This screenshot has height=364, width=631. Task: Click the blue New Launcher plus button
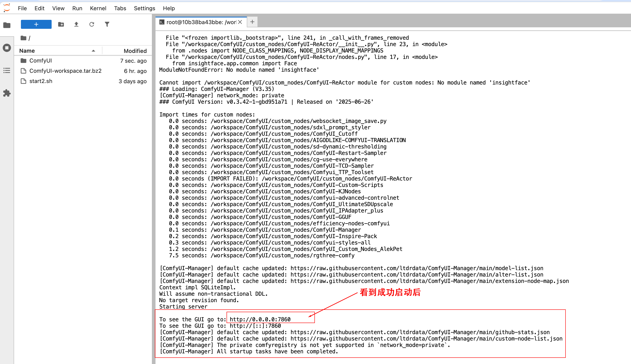coord(36,24)
